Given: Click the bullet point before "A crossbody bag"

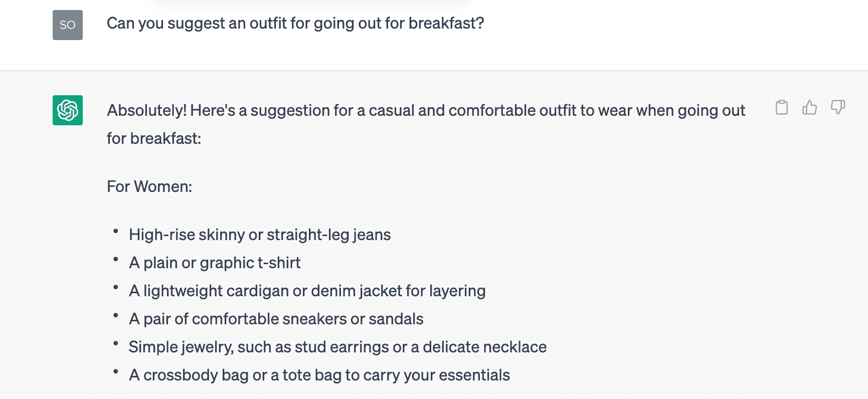Looking at the screenshot, I should point(116,371).
